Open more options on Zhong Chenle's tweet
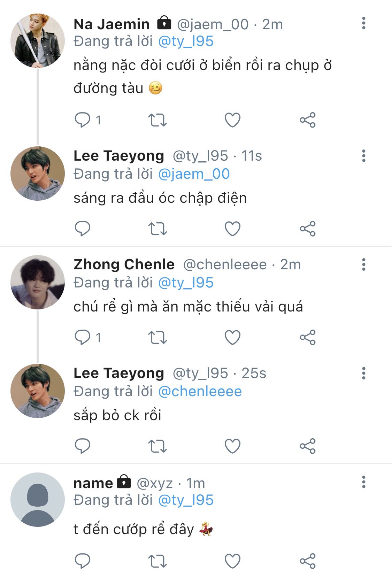Screen dimensions: 392x577 (364, 264)
